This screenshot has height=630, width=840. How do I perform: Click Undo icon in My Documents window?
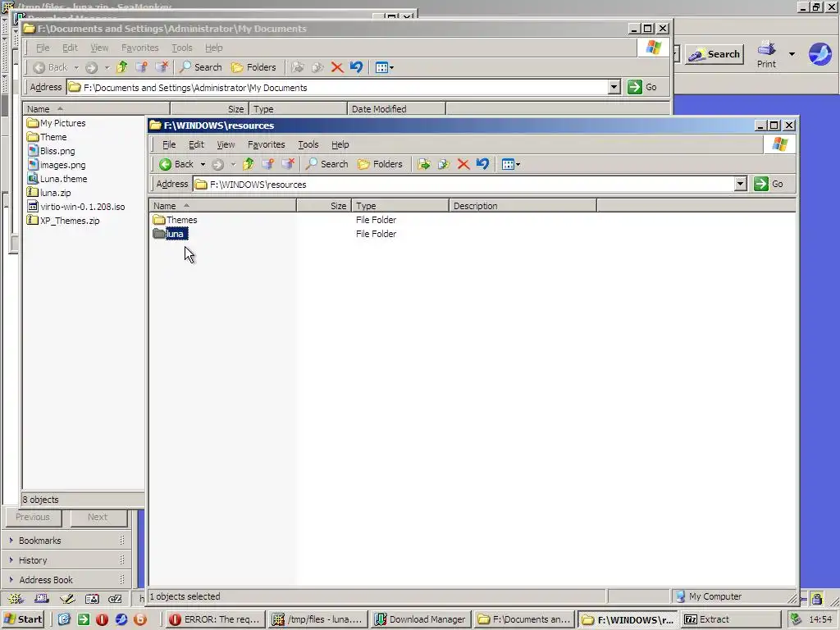pos(356,67)
